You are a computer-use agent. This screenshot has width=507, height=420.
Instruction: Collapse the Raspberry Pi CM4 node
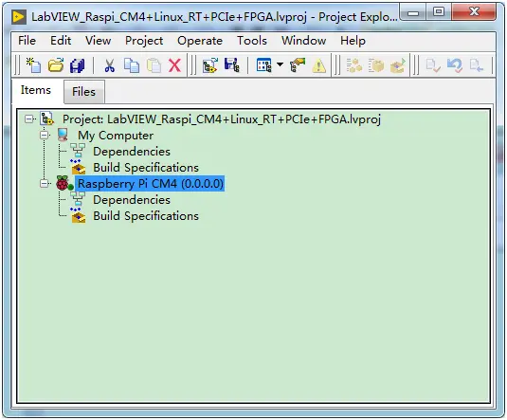click(x=45, y=184)
